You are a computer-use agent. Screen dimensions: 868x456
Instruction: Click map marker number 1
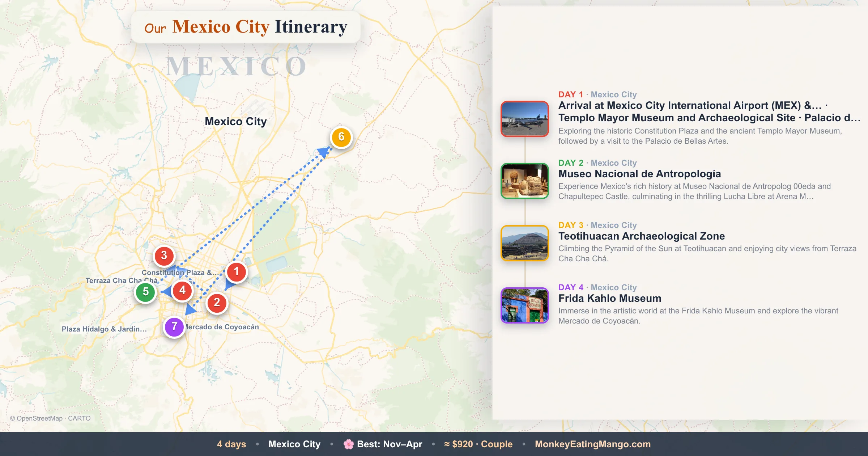coord(237,271)
